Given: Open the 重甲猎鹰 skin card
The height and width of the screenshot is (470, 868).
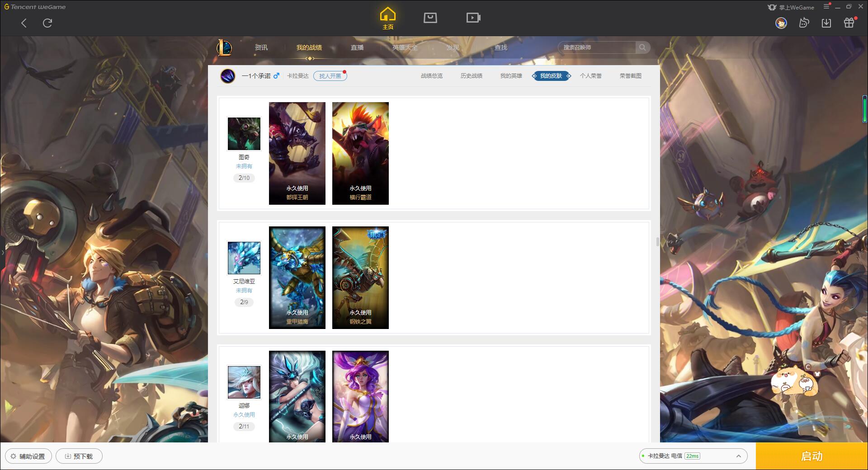Looking at the screenshot, I should pos(297,277).
